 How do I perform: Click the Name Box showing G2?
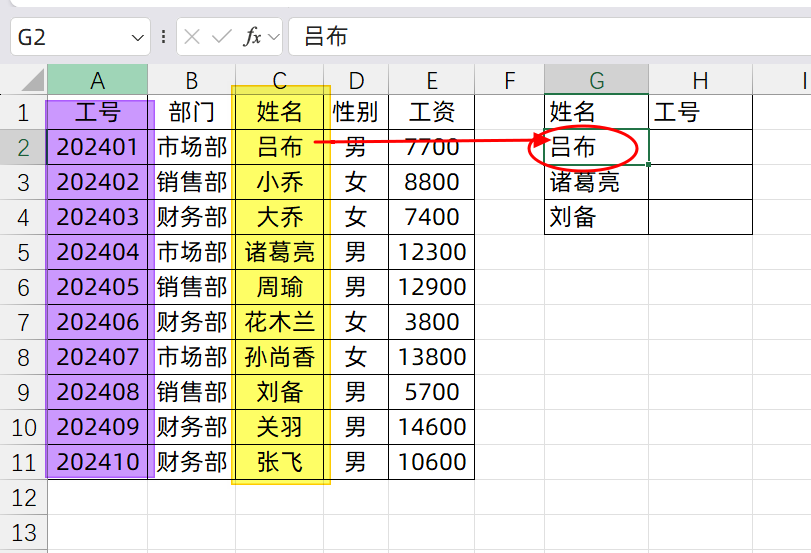[x=80, y=37]
